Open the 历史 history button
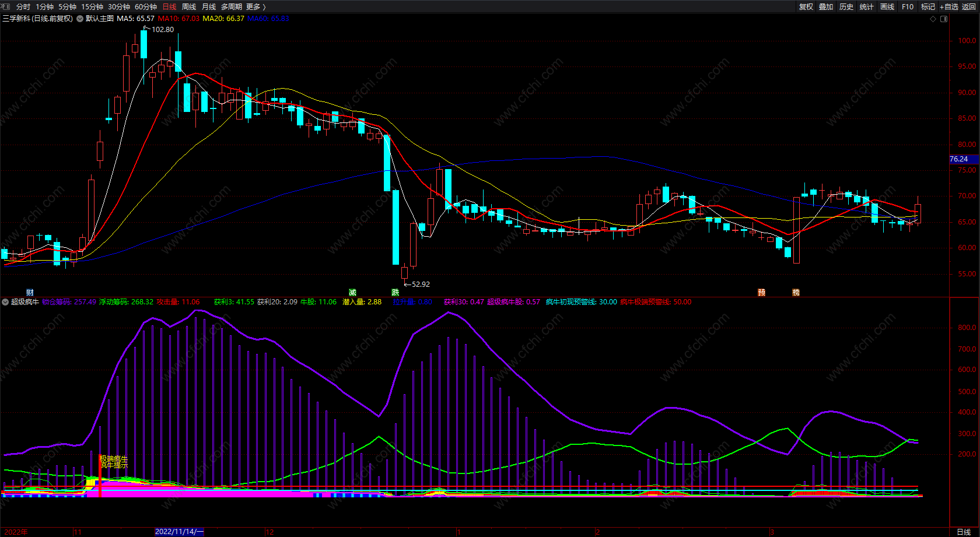 click(x=846, y=7)
